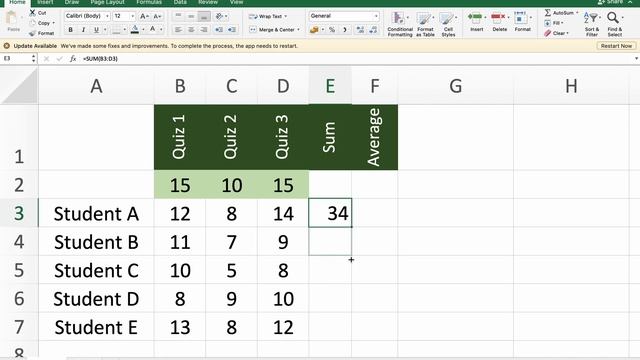Click the Copy icon
640x360 pixels.
(33, 23)
